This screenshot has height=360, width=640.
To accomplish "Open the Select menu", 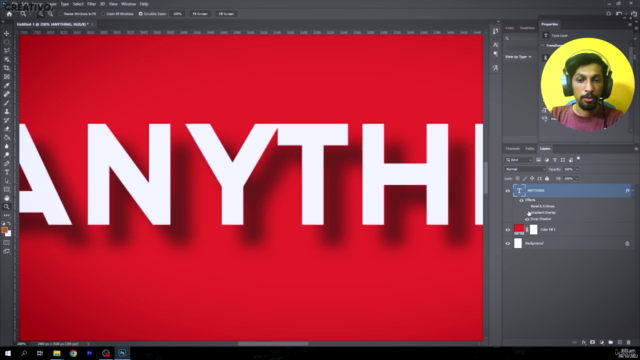I will pos(78,4).
